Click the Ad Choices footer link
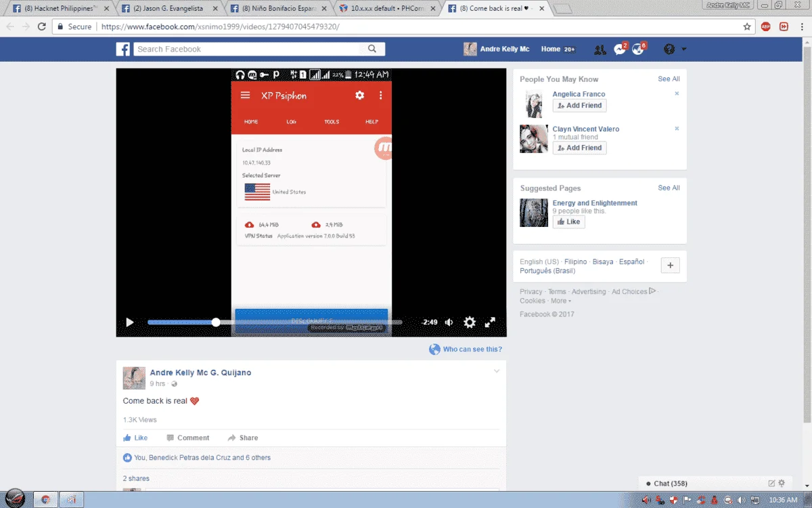 [633, 291]
